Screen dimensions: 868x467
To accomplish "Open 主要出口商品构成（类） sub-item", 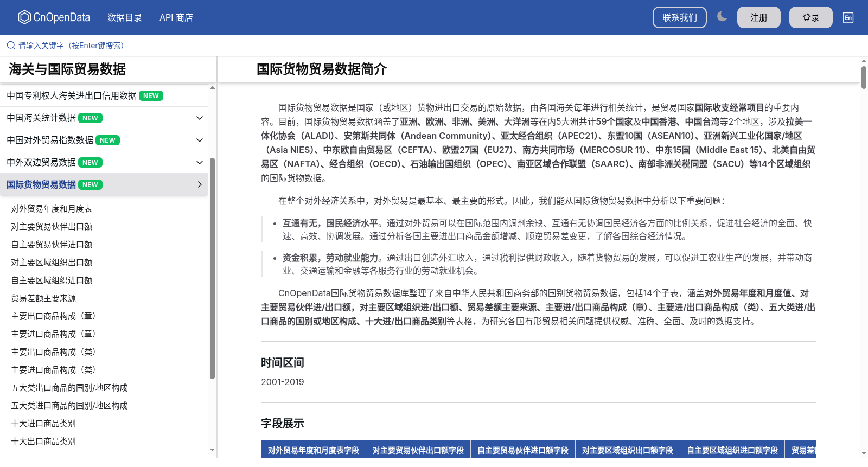I will coord(53,351).
